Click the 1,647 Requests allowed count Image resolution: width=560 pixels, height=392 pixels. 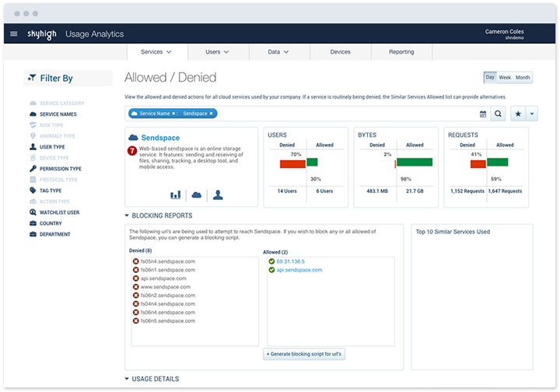pos(505,191)
